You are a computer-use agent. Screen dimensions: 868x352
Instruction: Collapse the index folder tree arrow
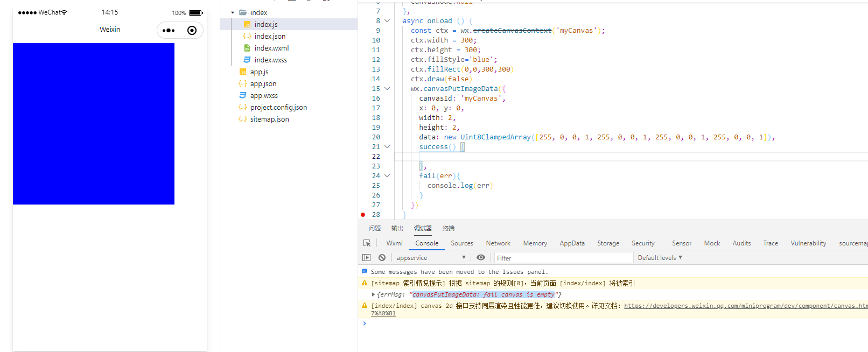pos(233,12)
